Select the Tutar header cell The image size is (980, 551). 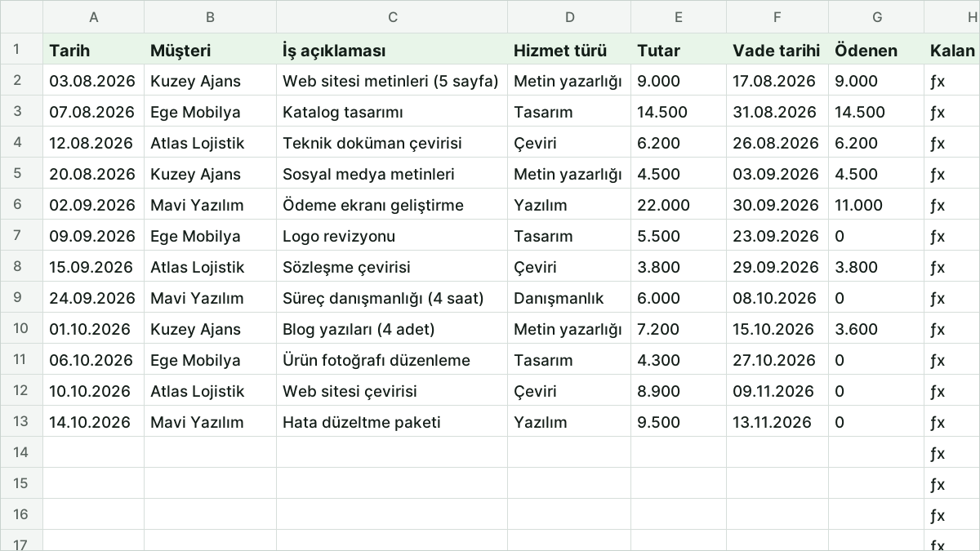point(679,50)
